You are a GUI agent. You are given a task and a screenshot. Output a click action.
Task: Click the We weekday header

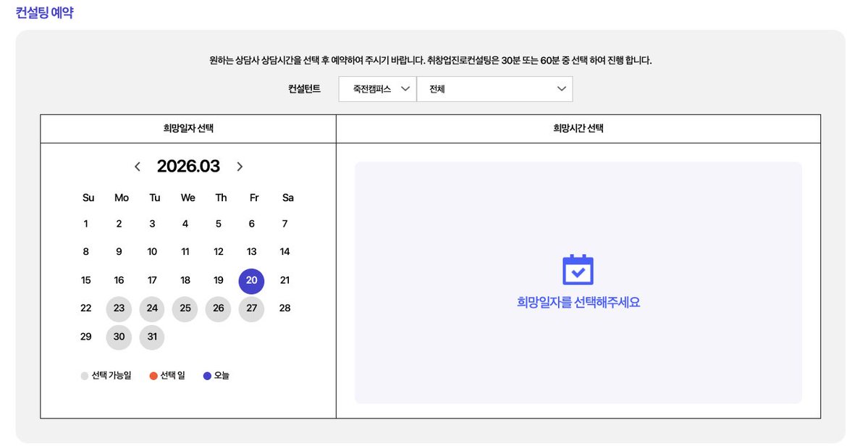(188, 198)
